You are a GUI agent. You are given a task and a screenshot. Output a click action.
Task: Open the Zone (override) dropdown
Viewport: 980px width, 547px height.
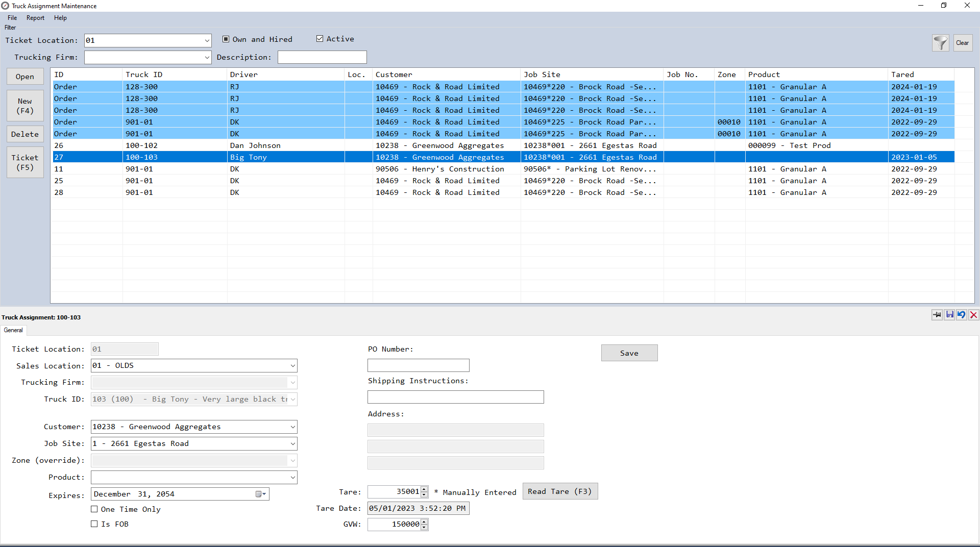(293, 460)
